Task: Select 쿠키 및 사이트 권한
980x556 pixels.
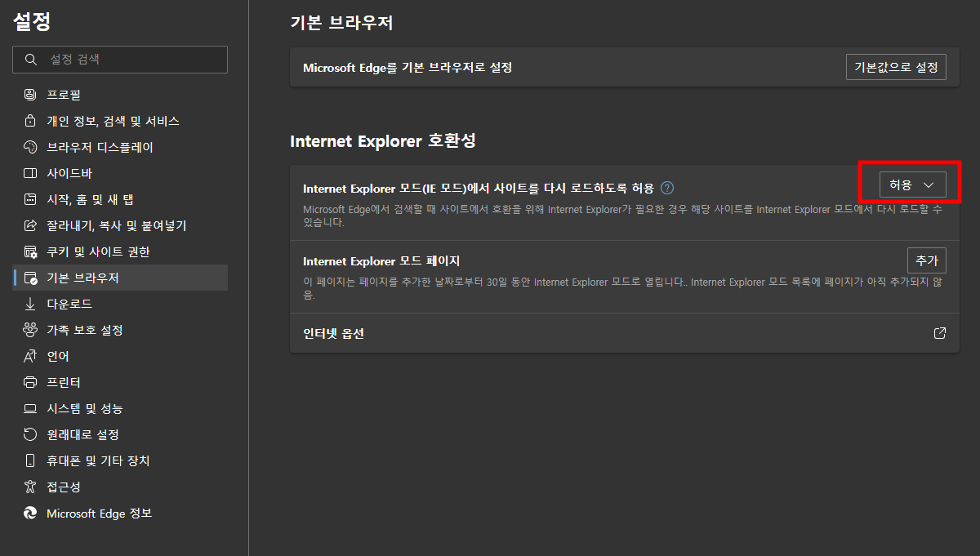Action: click(x=121, y=251)
